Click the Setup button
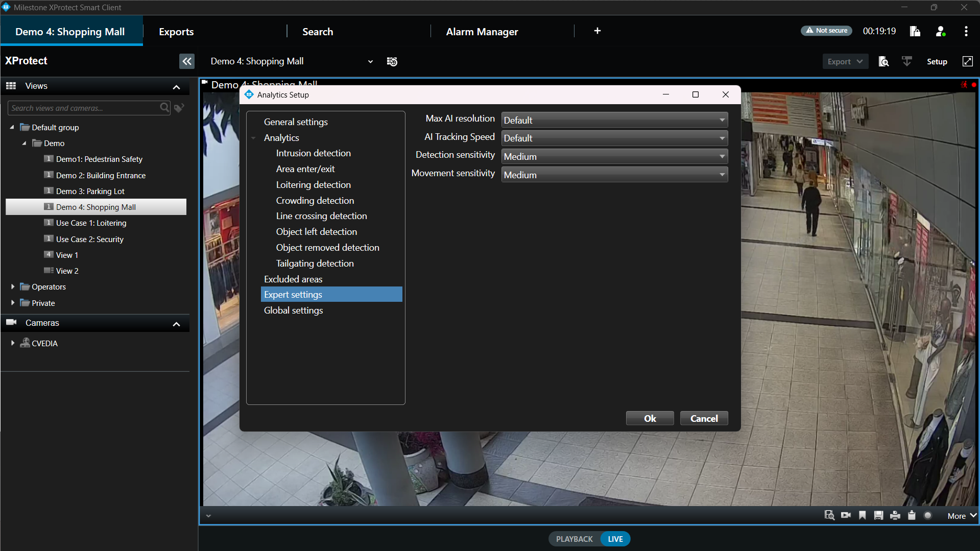Screen dimensions: 980x551 point(937,61)
